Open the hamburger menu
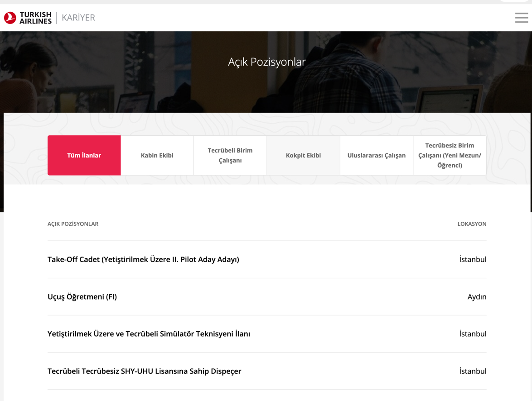 tap(521, 18)
